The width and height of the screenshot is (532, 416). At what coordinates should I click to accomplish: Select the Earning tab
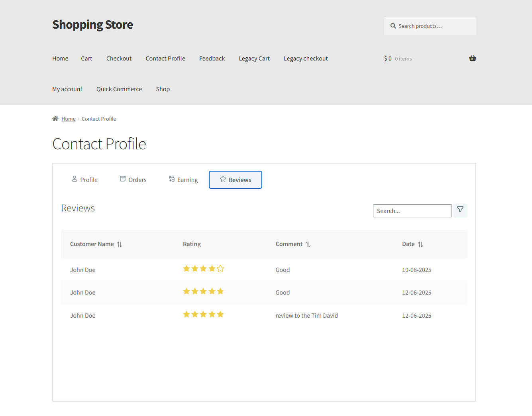coord(183,180)
